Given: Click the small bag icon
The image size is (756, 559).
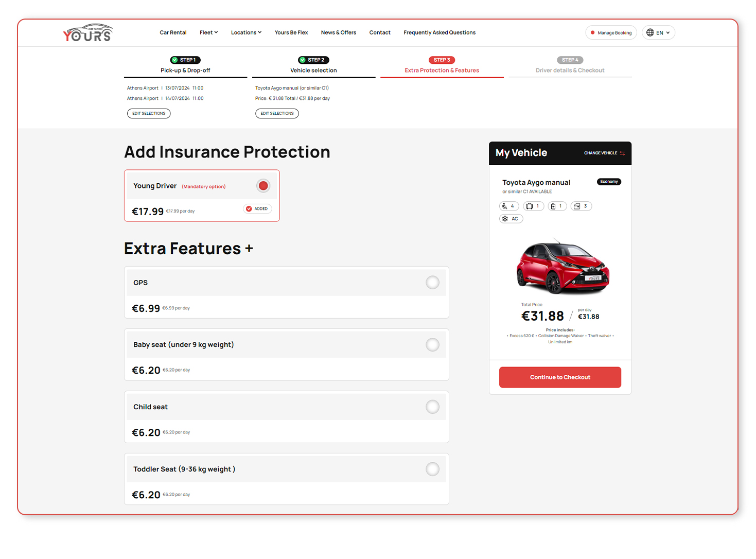Looking at the screenshot, I should [553, 206].
